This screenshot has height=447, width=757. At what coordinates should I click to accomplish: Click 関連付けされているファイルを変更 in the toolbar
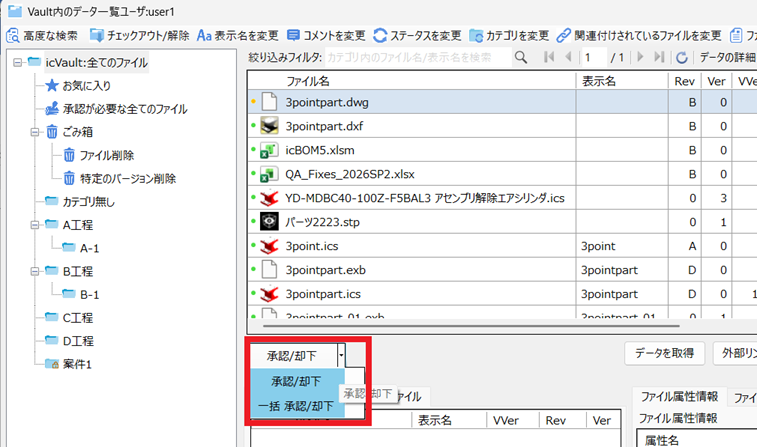(x=639, y=36)
